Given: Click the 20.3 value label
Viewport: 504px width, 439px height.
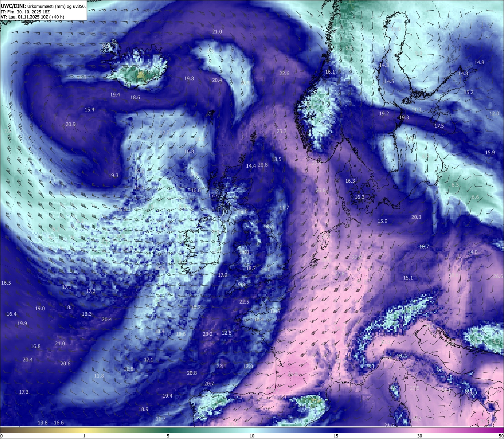Looking at the screenshot, I should [416, 217].
